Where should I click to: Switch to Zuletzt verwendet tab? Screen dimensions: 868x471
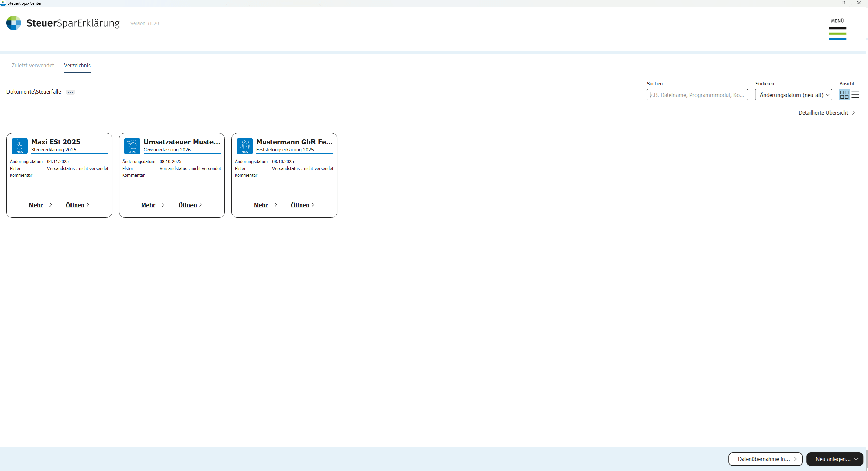(x=33, y=65)
